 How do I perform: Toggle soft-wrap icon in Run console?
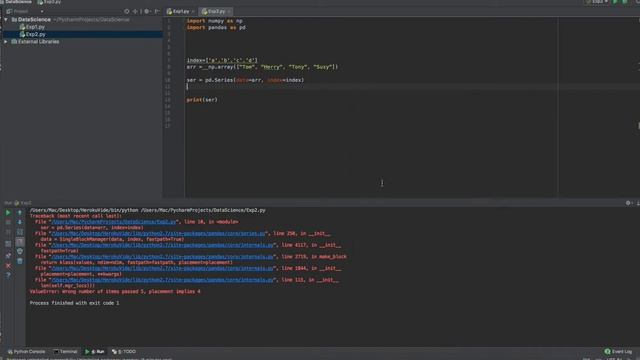click(20, 232)
